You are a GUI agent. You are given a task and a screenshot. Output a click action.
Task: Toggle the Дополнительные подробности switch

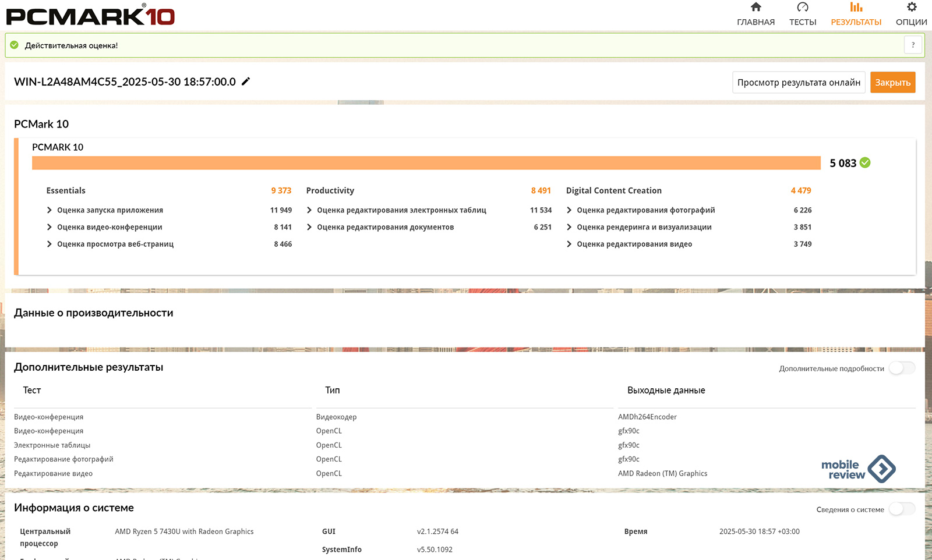click(902, 368)
